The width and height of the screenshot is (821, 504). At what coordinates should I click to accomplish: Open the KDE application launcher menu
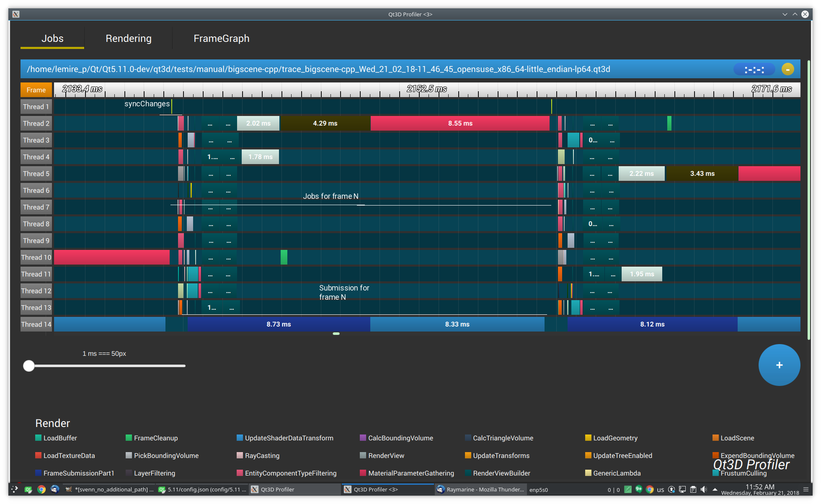point(15,489)
